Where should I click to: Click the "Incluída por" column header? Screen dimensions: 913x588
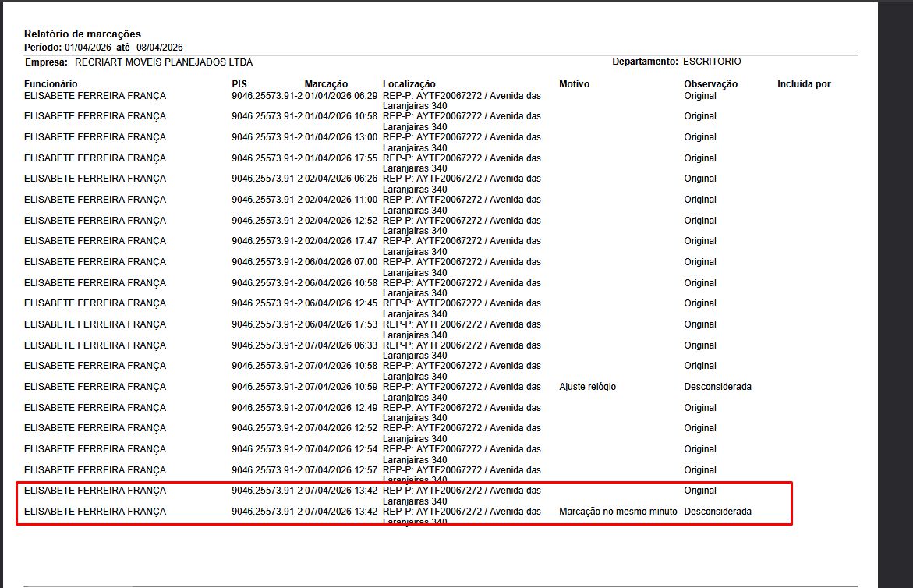click(x=804, y=84)
